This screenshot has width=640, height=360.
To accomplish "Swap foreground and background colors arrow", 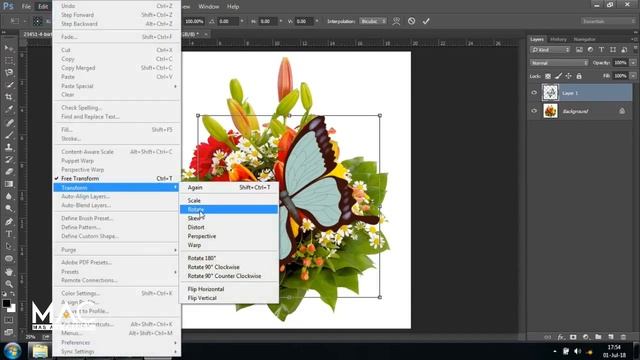I will 13,294.
